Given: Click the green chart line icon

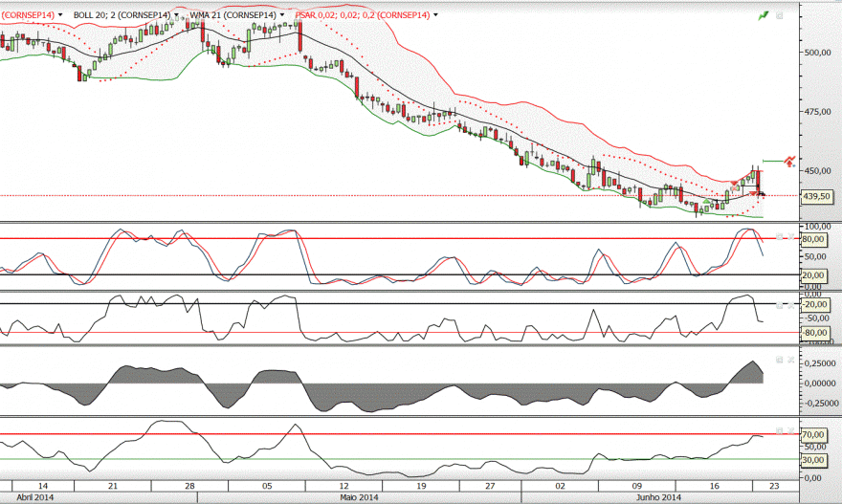Looking at the screenshot, I should pos(764,16).
